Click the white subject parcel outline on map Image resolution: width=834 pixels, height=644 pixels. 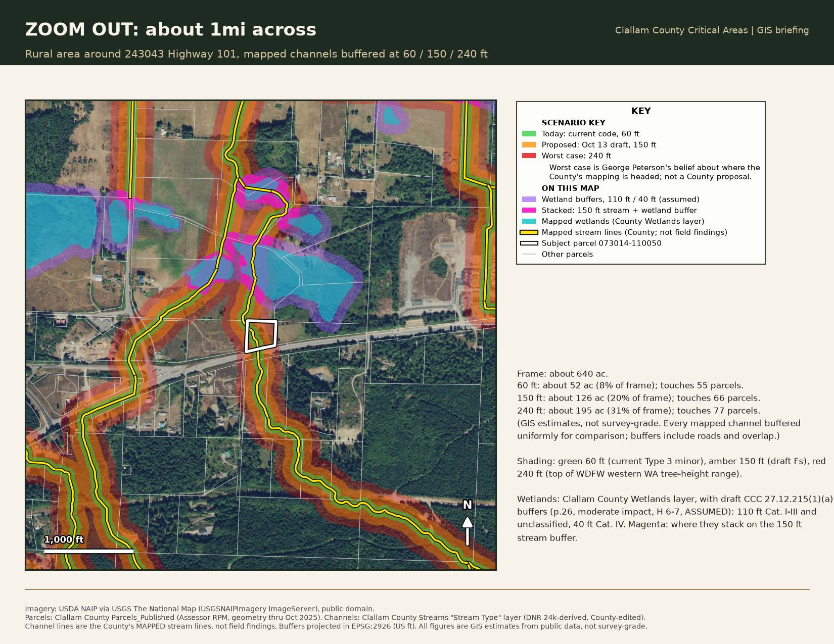(x=261, y=336)
